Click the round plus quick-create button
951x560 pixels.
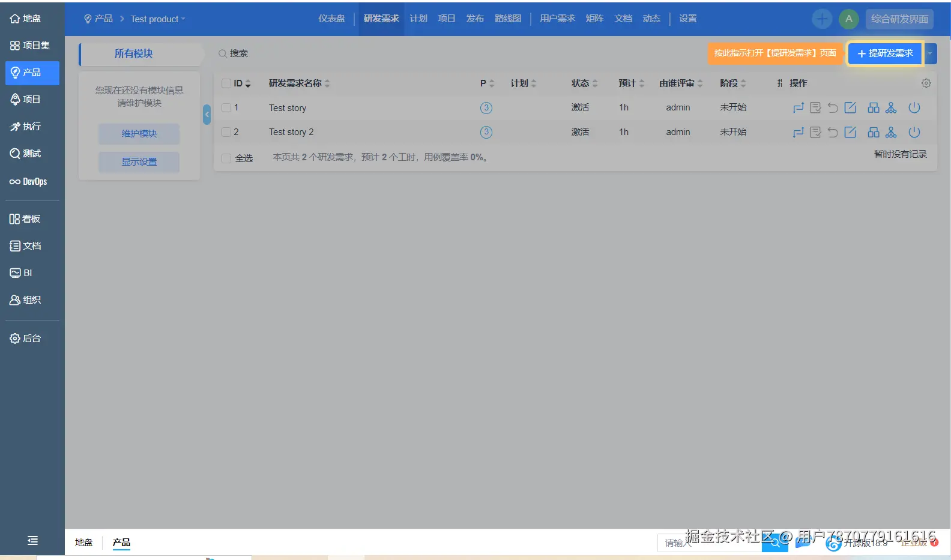click(x=822, y=19)
